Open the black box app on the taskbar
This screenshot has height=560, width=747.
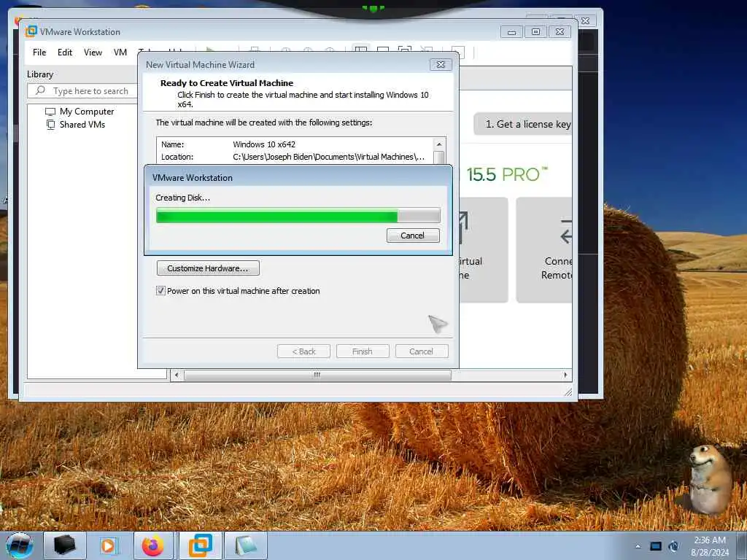(65, 545)
